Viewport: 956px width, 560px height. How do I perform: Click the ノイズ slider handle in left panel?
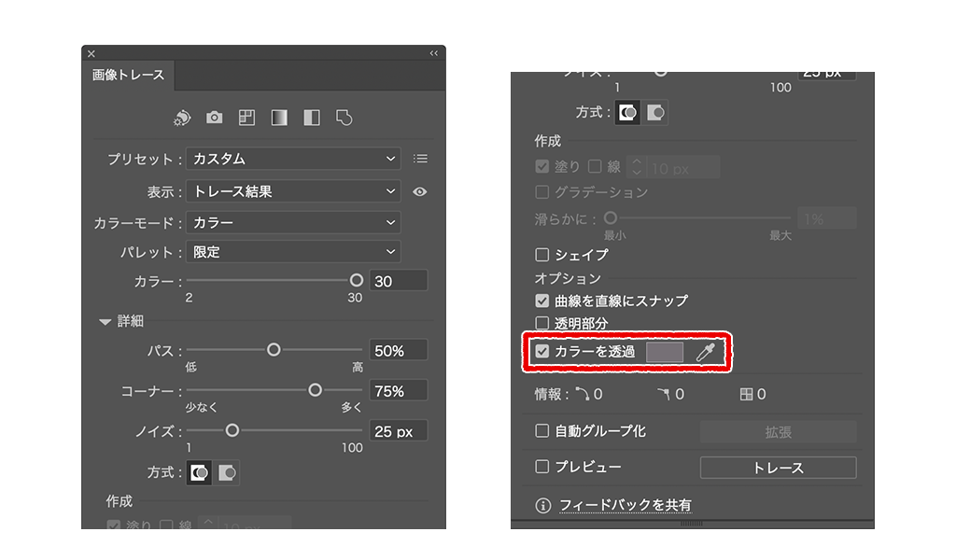pyautogui.click(x=232, y=431)
